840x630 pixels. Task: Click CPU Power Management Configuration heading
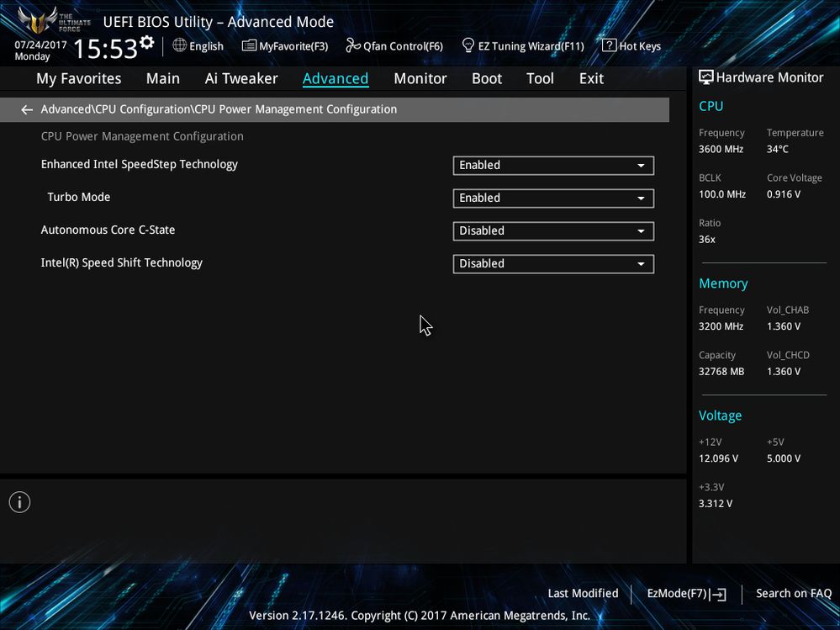coord(142,136)
